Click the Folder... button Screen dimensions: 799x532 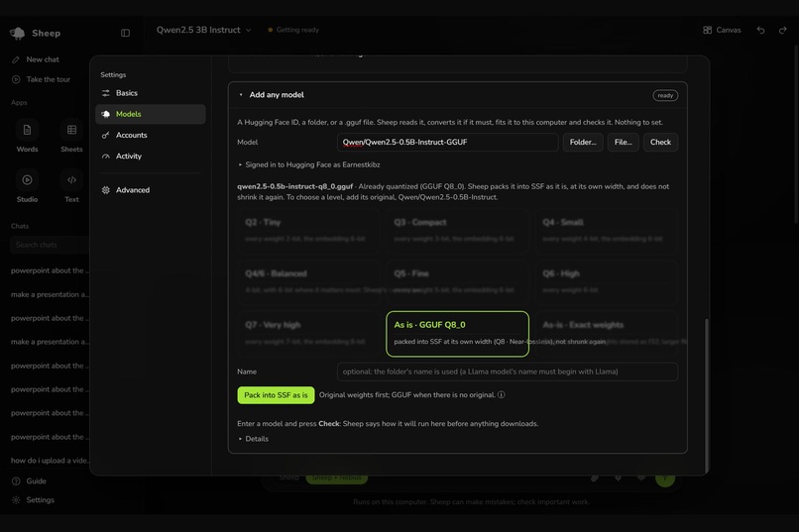[x=583, y=142]
